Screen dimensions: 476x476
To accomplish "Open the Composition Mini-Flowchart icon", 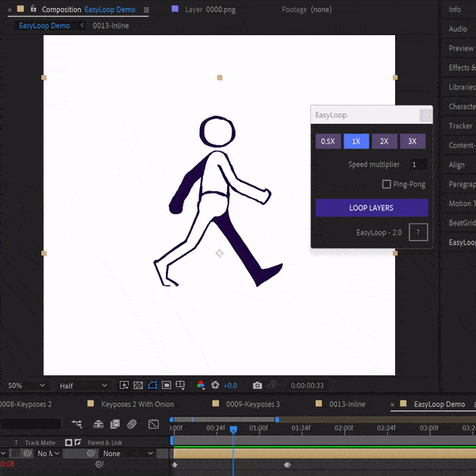I will [x=77, y=424].
